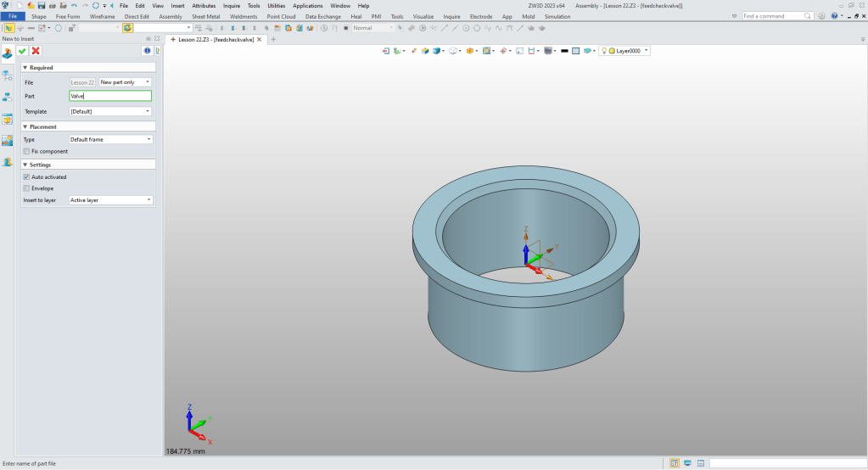Click the blue info icon in panel
Image resolution: width=868 pixels, height=470 pixels.
(148, 51)
